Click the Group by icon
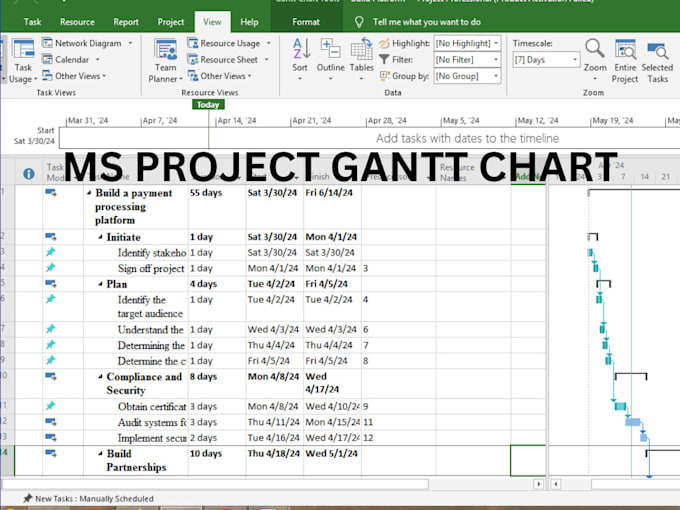Viewport: 680px width, 510px height. pos(384,76)
